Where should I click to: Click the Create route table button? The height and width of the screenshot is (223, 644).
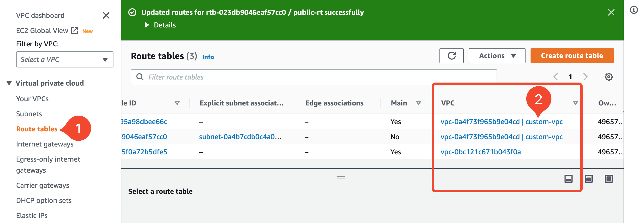(572, 56)
